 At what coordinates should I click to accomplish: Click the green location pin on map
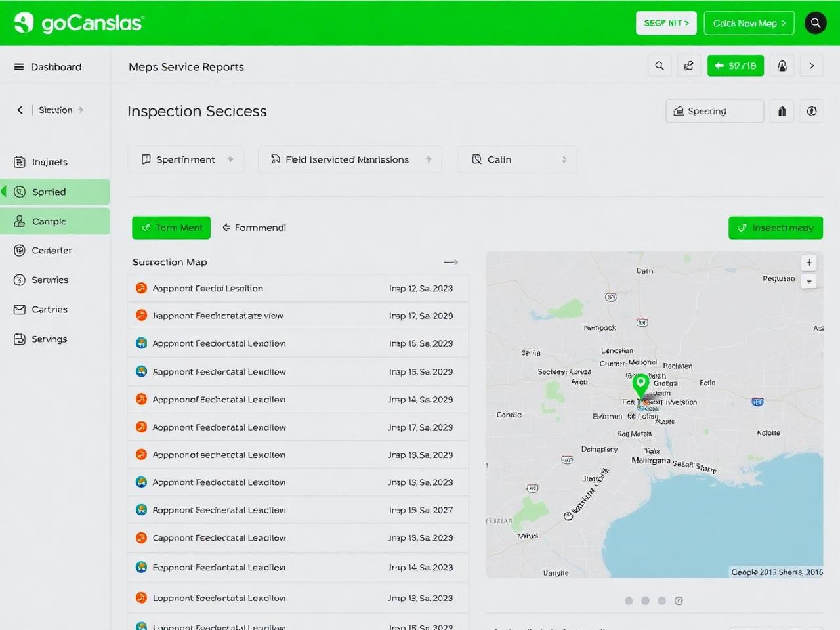pyautogui.click(x=640, y=386)
